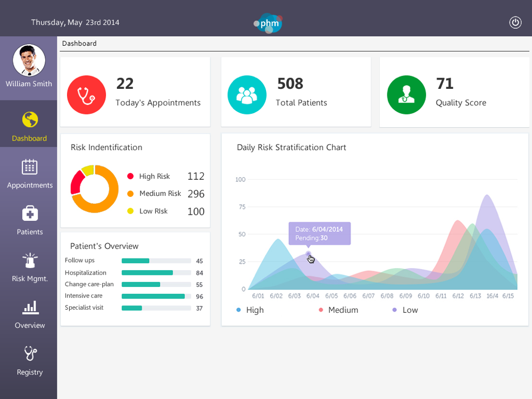Image resolution: width=532 pixels, height=399 pixels.
Task: Toggle the Medium series legend
Action: [338, 310]
